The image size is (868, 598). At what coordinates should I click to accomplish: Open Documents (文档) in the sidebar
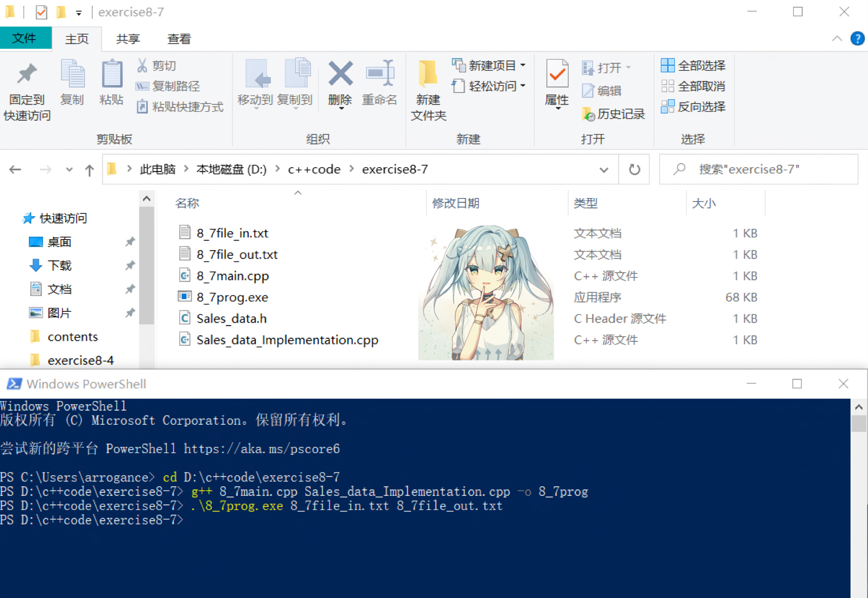pyautogui.click(x=60, y=289)
